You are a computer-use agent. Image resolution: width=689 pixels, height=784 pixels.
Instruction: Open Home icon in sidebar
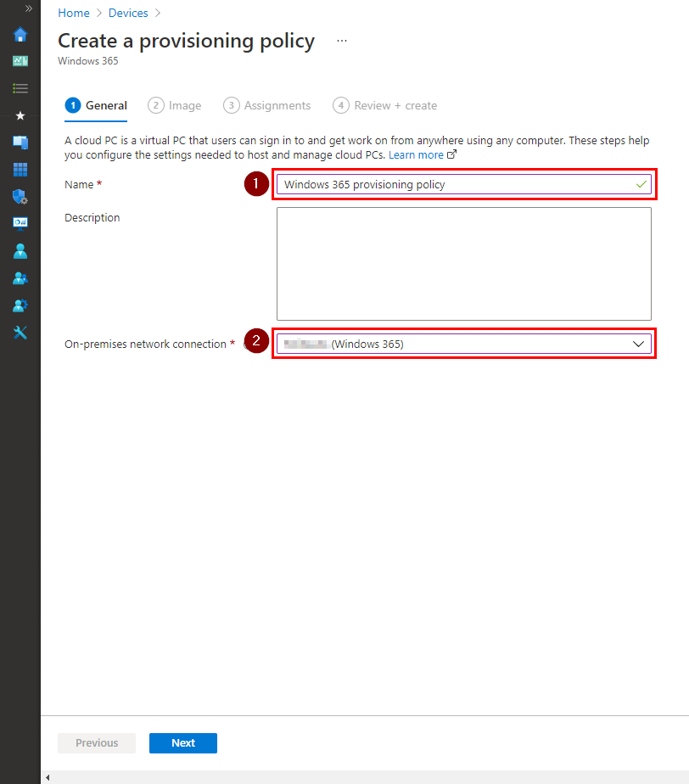[x=20, y=35]
